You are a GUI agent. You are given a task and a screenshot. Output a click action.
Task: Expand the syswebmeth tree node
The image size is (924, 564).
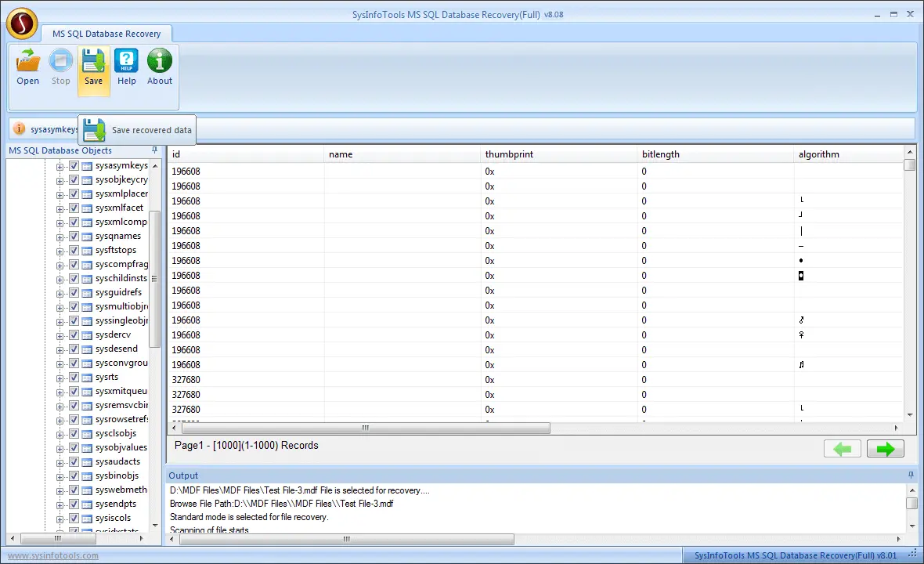(60, 491)
